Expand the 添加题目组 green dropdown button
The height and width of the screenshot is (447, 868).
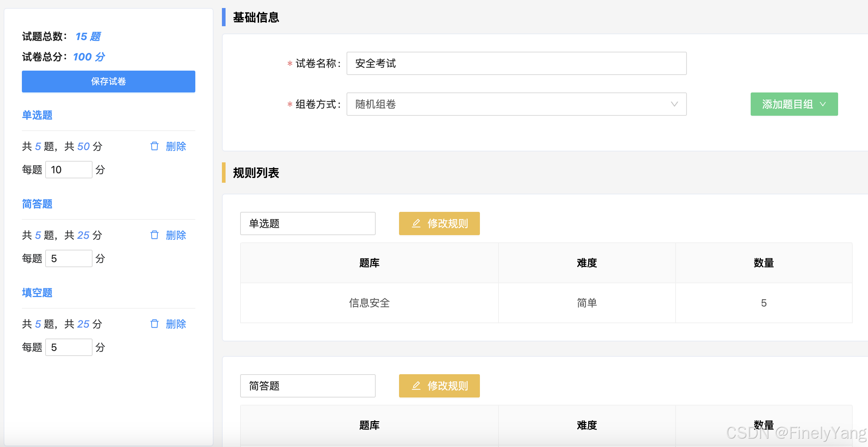(x=794, y=104)
